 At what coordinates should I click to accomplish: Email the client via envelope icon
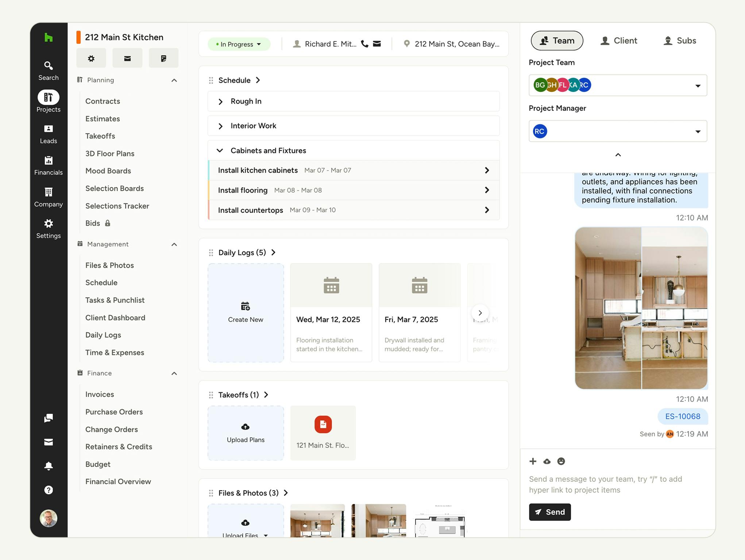click(377, 44)
